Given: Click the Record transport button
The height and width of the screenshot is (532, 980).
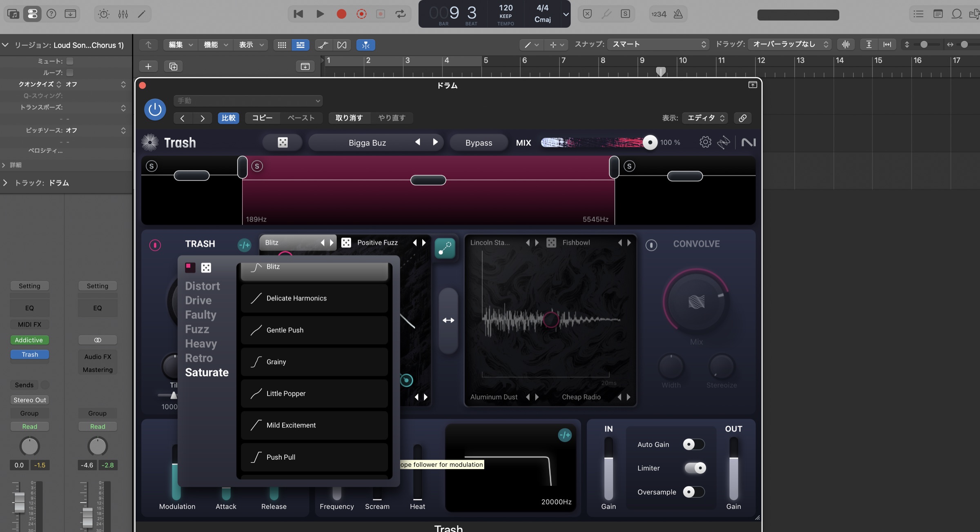Looking at the screenshot, I should (341, 14).
